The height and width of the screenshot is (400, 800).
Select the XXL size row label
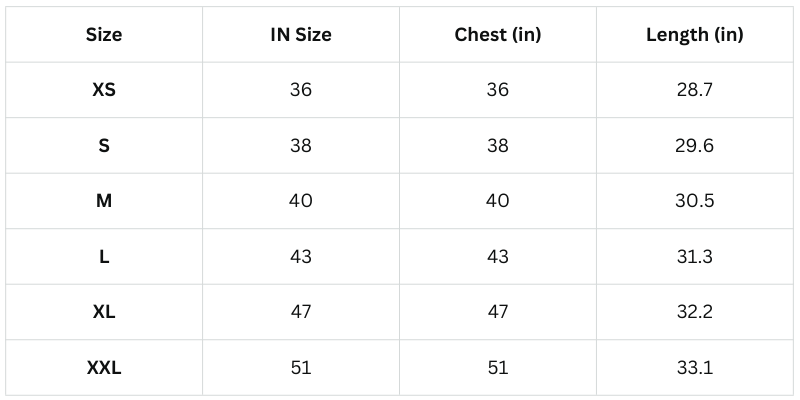pyautogui.click(x=104, y=368)
